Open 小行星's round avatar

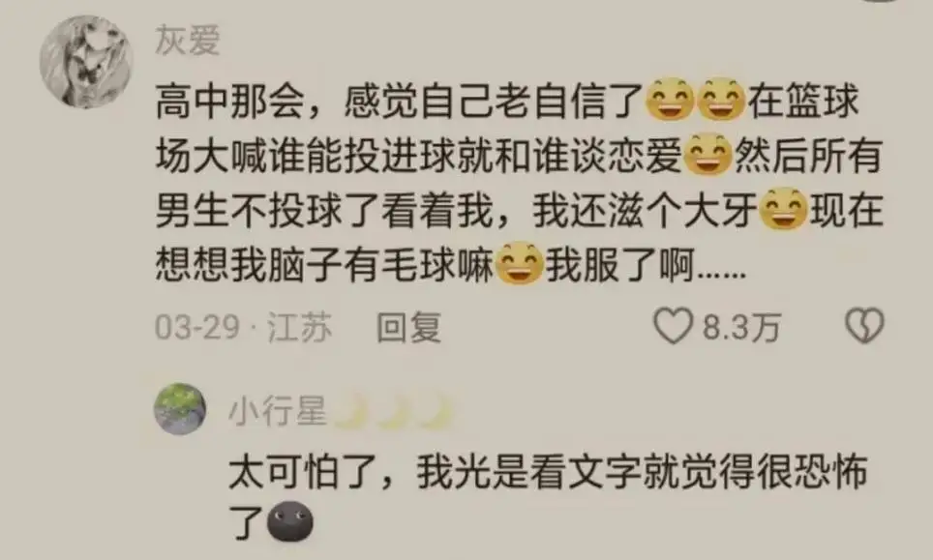coord(180,409)
